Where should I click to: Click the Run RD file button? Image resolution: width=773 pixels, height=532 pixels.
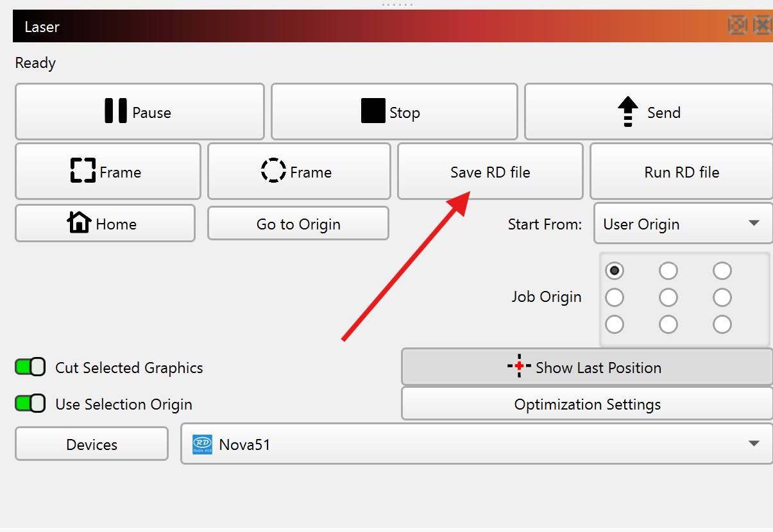(681, 172)
